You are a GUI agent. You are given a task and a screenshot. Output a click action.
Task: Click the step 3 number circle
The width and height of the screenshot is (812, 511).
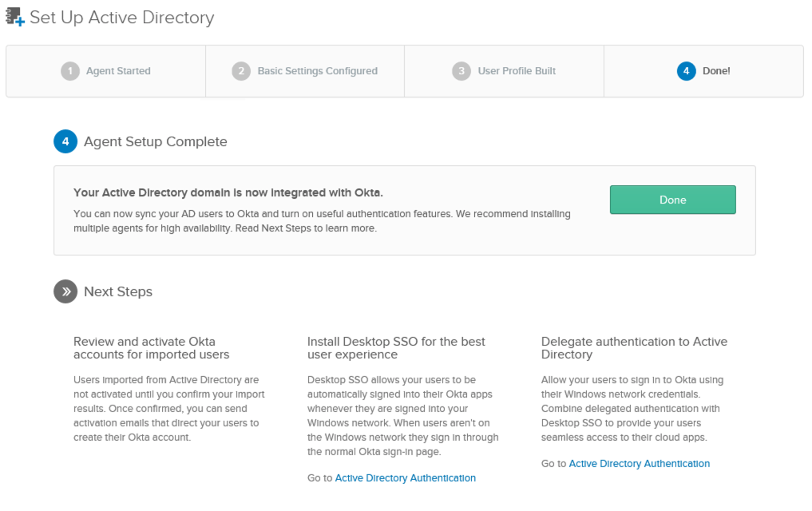click(461, 71)
